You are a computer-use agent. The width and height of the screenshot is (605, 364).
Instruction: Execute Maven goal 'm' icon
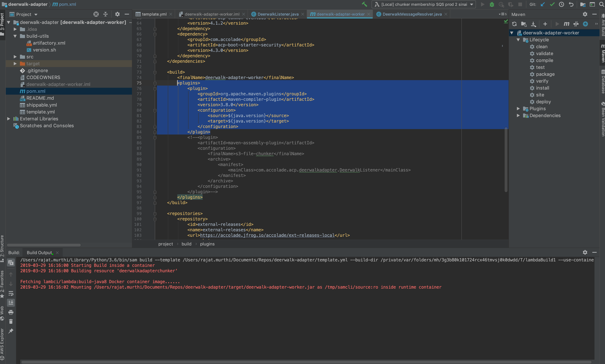566,24
